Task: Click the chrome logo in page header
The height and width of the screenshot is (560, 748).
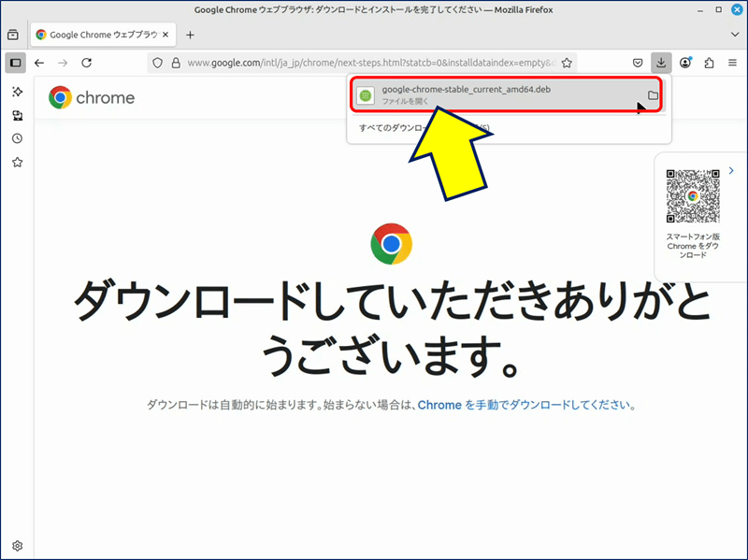Action: (92, 98)
